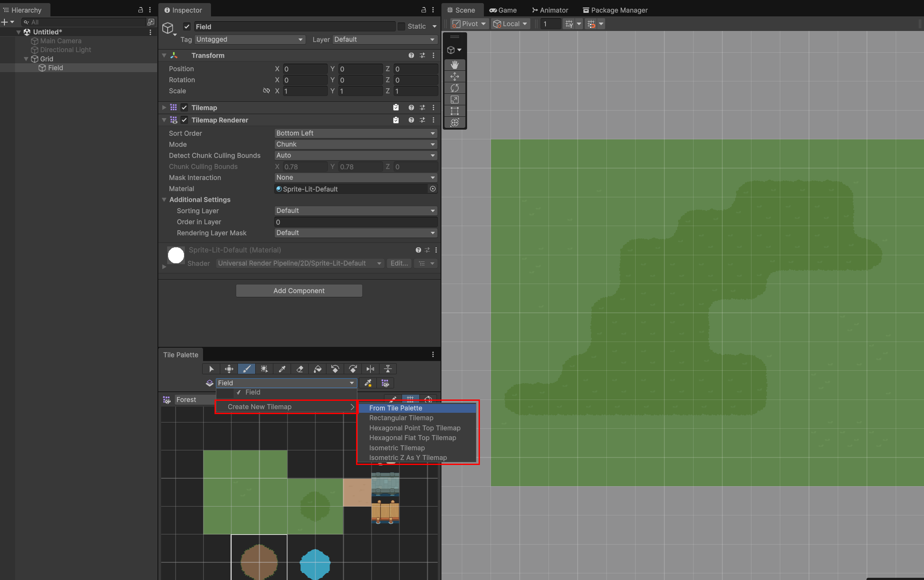Select the Eraser tool in Tile Palette
Screen dimensions: 924x580
pos(299,369)
